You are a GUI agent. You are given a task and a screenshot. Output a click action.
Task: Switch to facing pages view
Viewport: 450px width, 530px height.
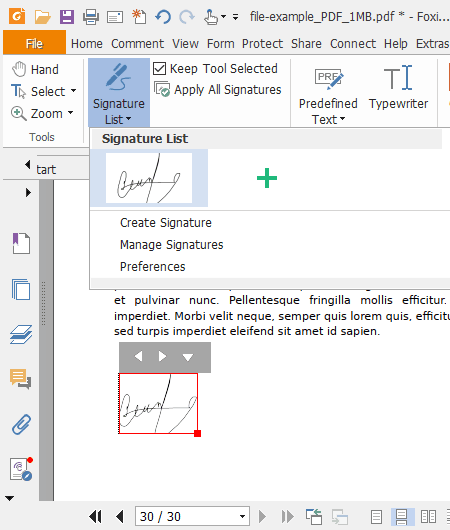pos(428,517)
